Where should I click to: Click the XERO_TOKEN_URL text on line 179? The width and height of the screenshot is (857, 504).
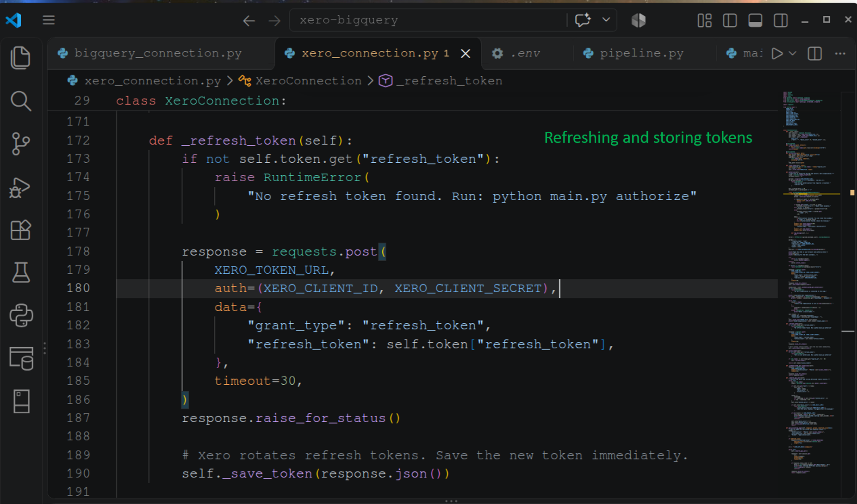click(271, 270)
